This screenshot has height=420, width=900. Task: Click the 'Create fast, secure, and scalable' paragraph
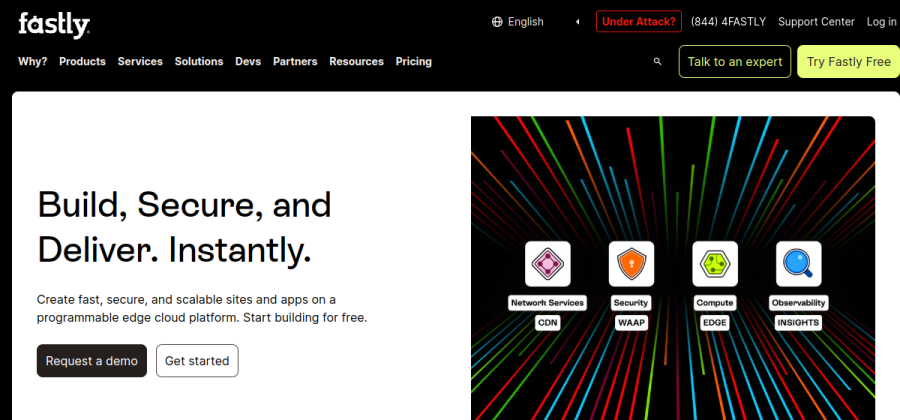(202, 308)
